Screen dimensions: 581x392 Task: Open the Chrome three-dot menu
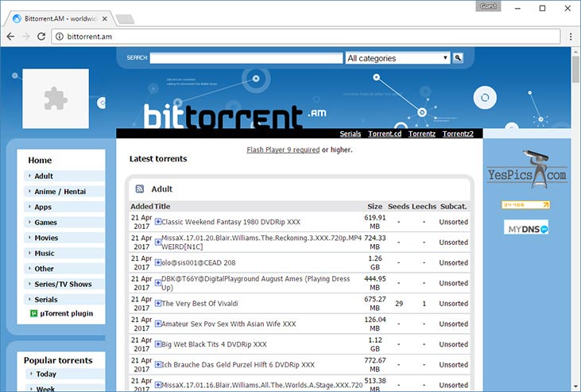click(x=571, y=37)
